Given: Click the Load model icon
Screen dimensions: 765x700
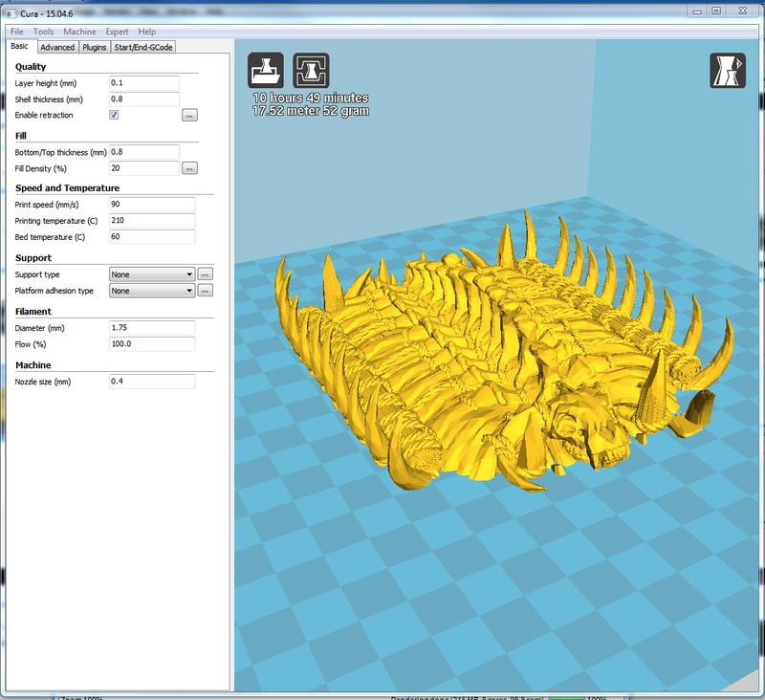Looking at the screenshot, I should (x=266, y=70).
